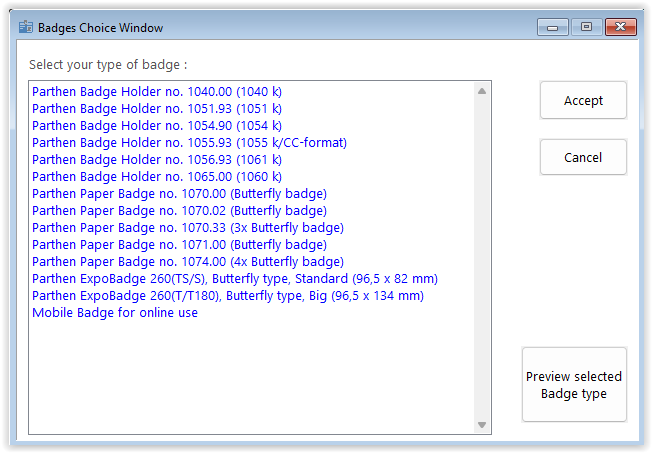This screenshot has width=652, height=453.
Task: Click the Badges Choice Window title icon
Action: point(26,27)
